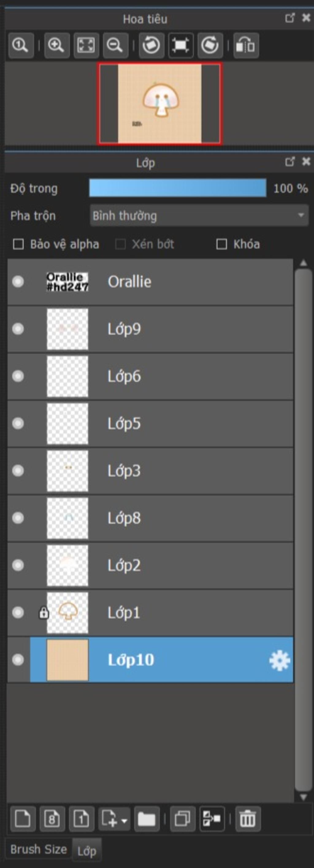Image resolution: width=314 pixels, height=868 pixels.
Task: Enable the Bảo vệ alpha checkbox
Action: (18, 244)
